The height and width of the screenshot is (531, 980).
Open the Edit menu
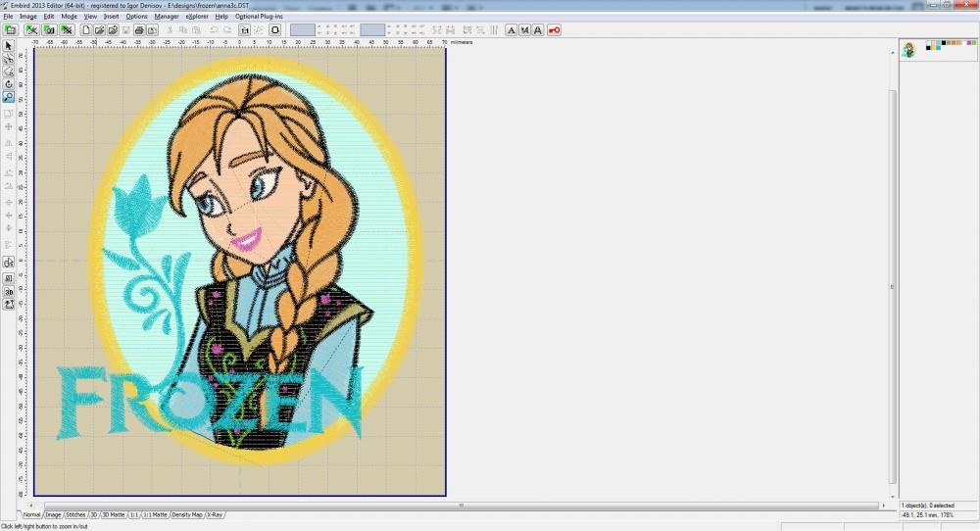[x=49, y=17]
